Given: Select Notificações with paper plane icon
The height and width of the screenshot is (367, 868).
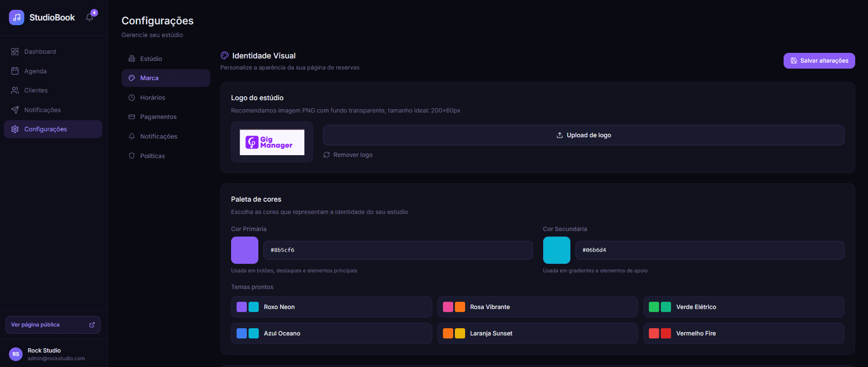Looking at the screenshot, I should pyautogui.click(x=42, y=110).
